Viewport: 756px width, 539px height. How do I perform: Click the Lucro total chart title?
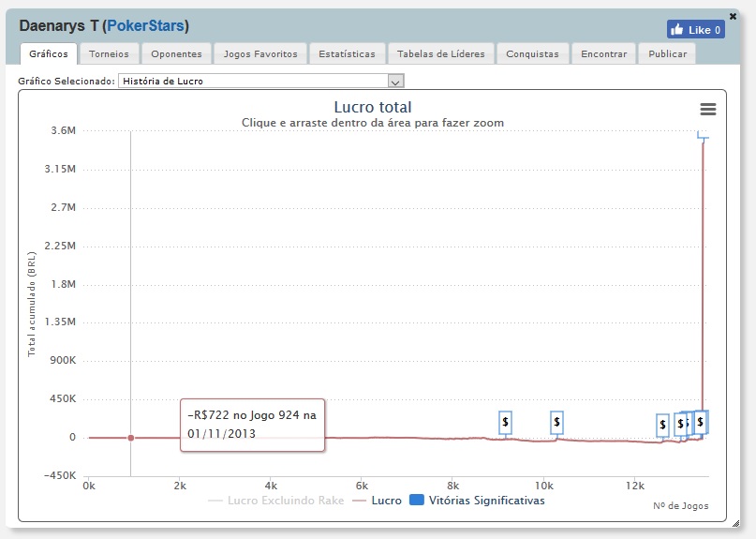click(x=373, y=107)
